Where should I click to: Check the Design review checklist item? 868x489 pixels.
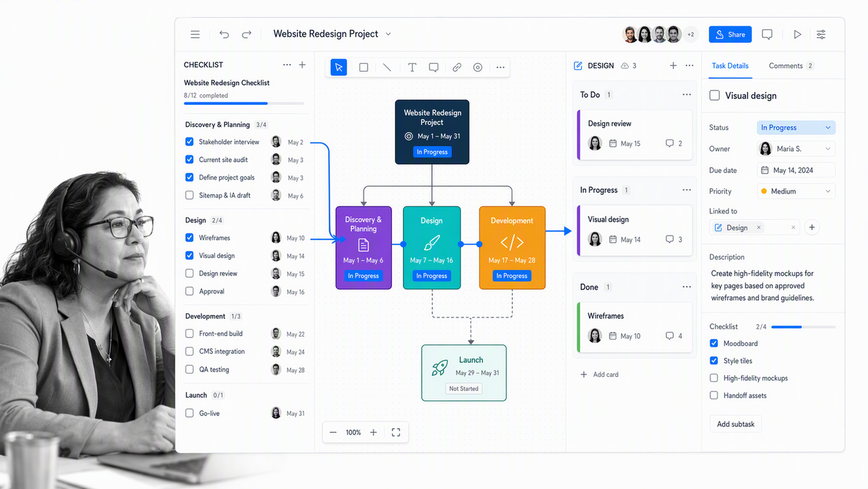pyautogui.click(x=190, y=273)
